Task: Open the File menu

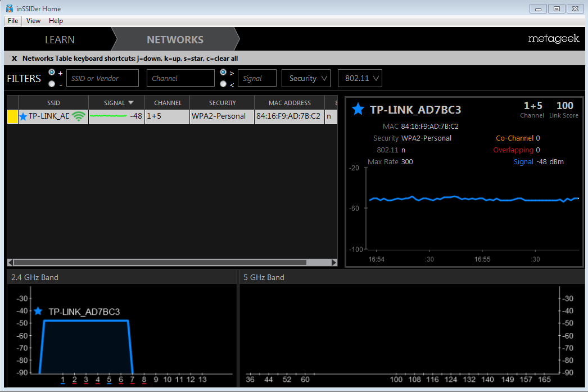Action: click(x=13, y=21)
